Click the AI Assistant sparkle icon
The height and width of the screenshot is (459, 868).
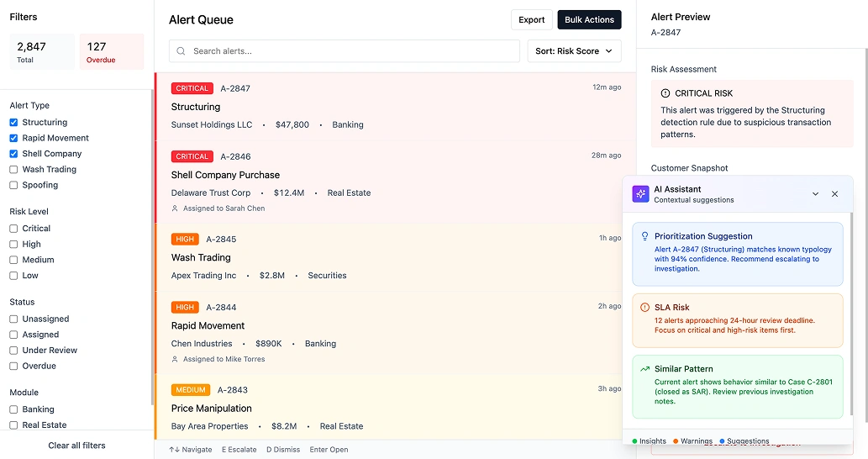click(640, 194)
